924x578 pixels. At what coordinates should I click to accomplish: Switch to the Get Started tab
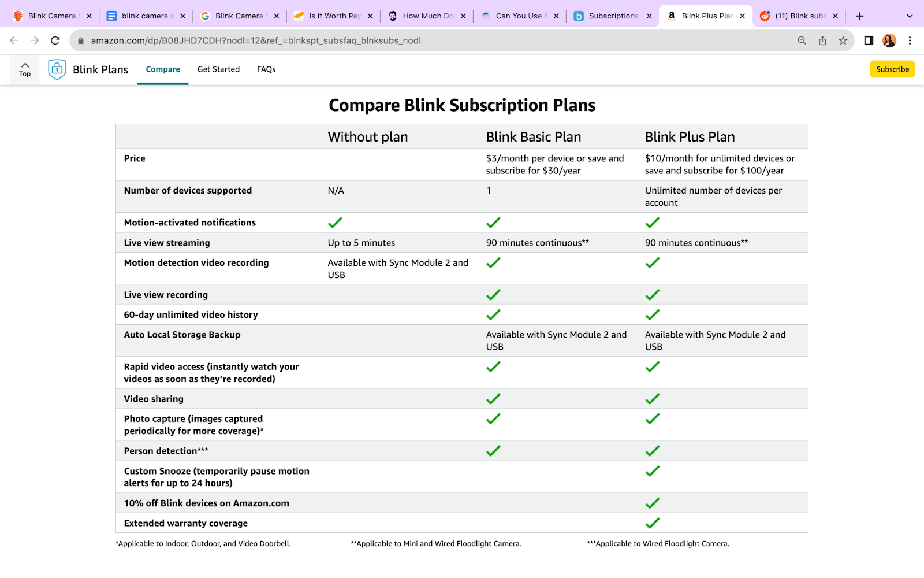point(218,69)
